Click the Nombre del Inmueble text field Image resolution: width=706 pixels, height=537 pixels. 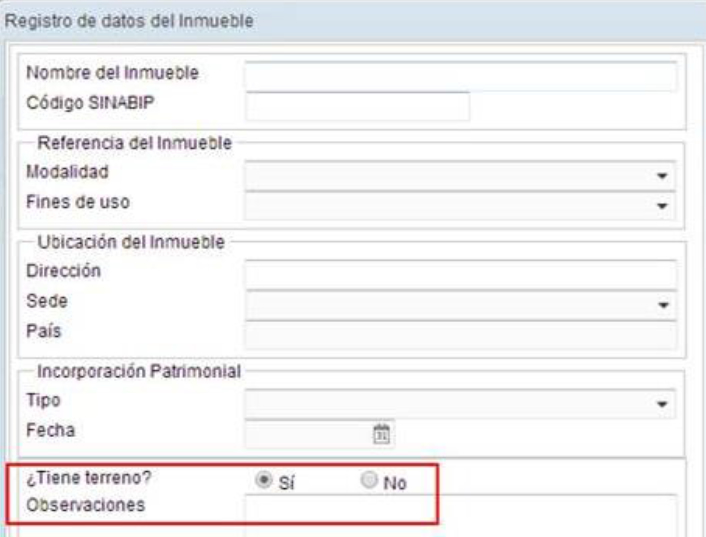click(x=460, y=76)
